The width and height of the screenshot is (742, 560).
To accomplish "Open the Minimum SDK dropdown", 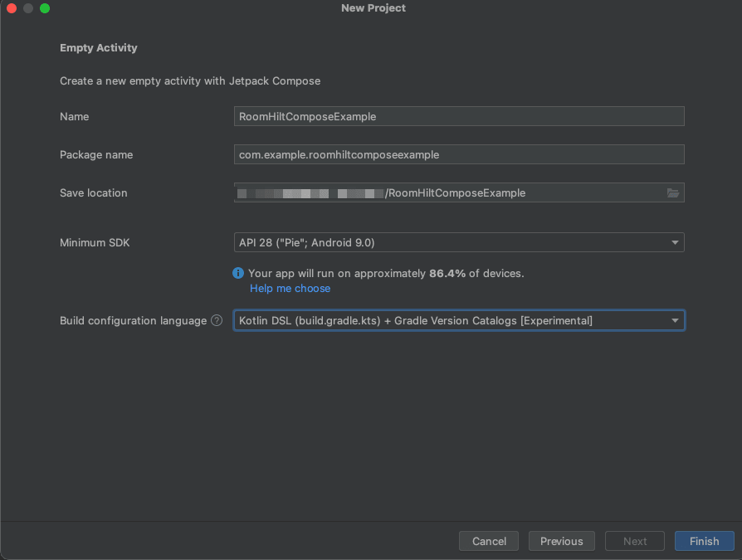I will click(x=458, y=243).
